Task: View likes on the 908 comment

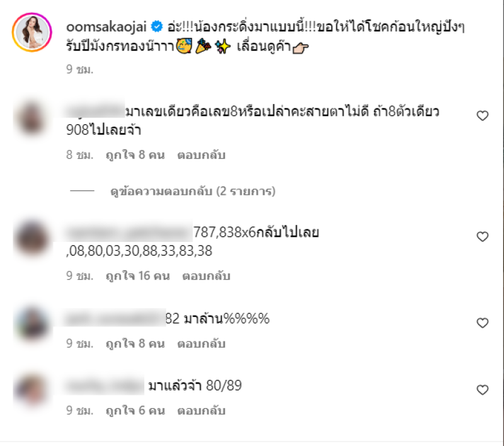Action: pyautogui.click(x=135, y=155)
